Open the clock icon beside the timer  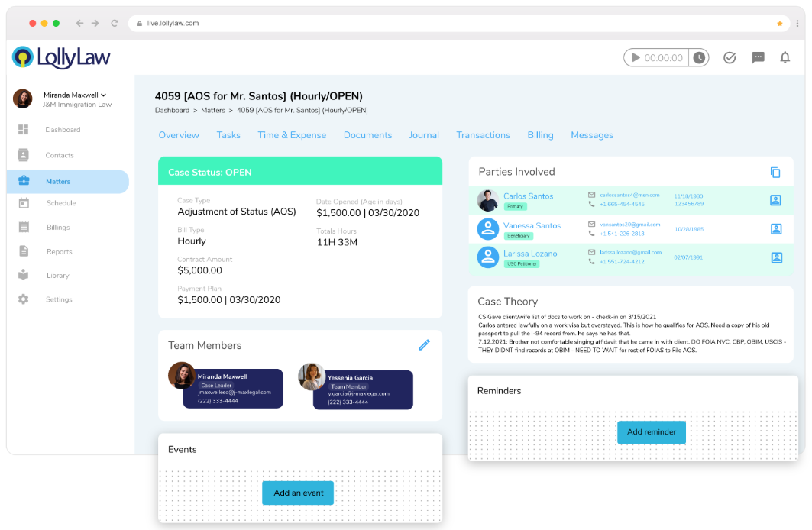pyautogui.click(x=699, y=57)
